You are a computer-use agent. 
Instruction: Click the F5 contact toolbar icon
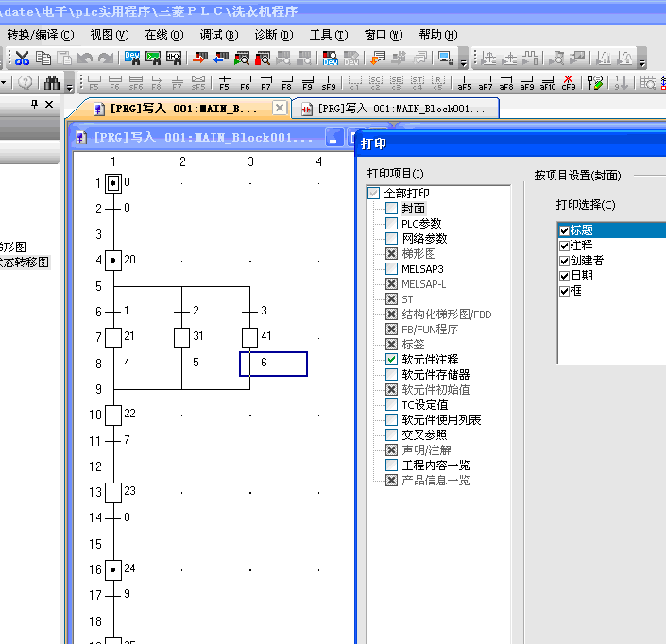(x=224, y=83)
